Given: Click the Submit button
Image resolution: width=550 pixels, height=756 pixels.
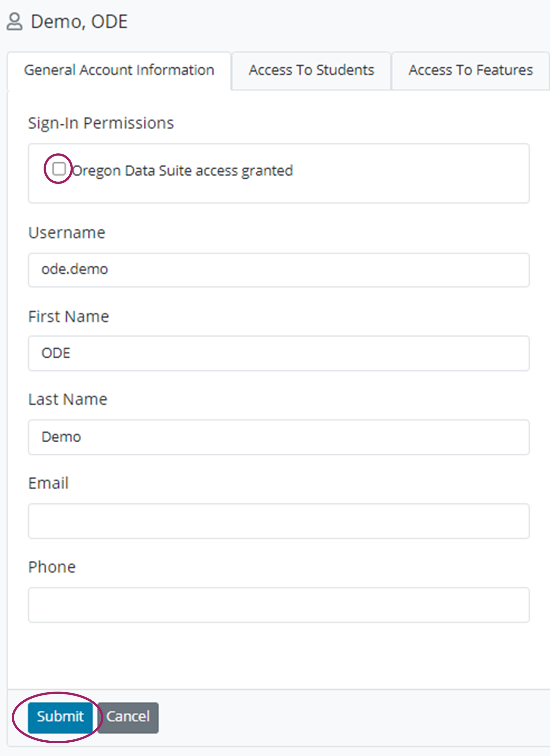Looking at the screenshot, I should (60, 717).
